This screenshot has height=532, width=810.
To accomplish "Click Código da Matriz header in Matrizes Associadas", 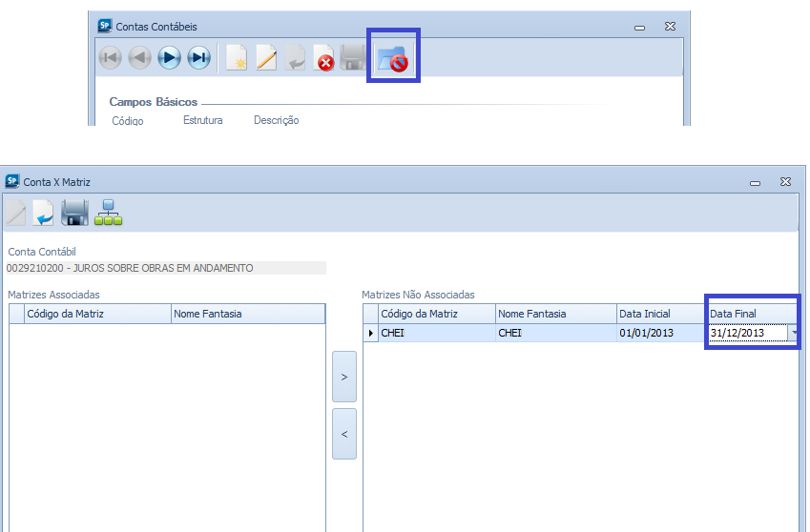I will (97, 314).
